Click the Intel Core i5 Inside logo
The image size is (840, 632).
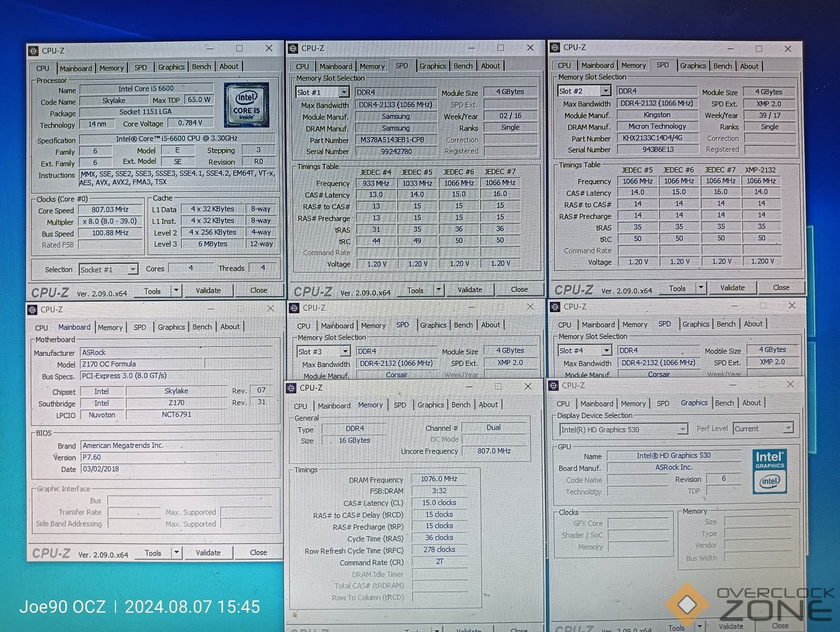(247, 104)
